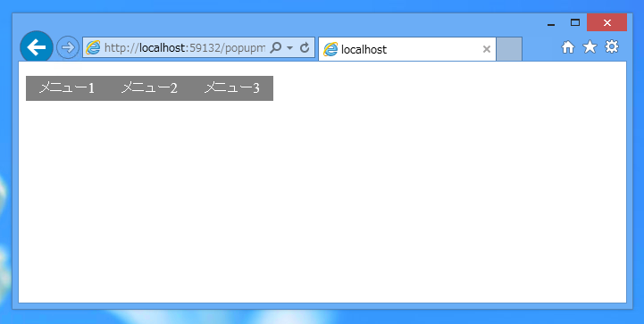Open the address bar autocomplete dropdown arrow
This screenshot has width=644, height=324.
(289, 48)
